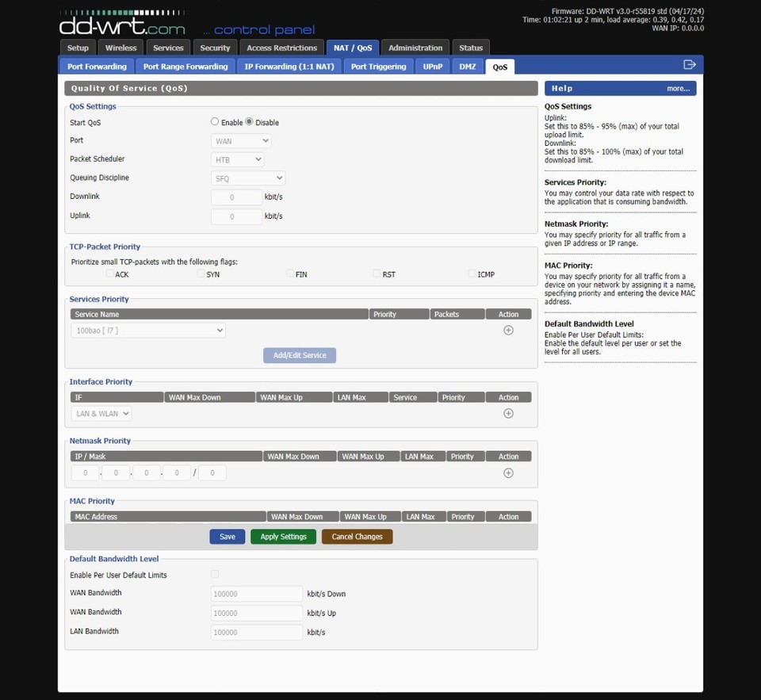Check the SYN flag checkbox

coord(201,273)
